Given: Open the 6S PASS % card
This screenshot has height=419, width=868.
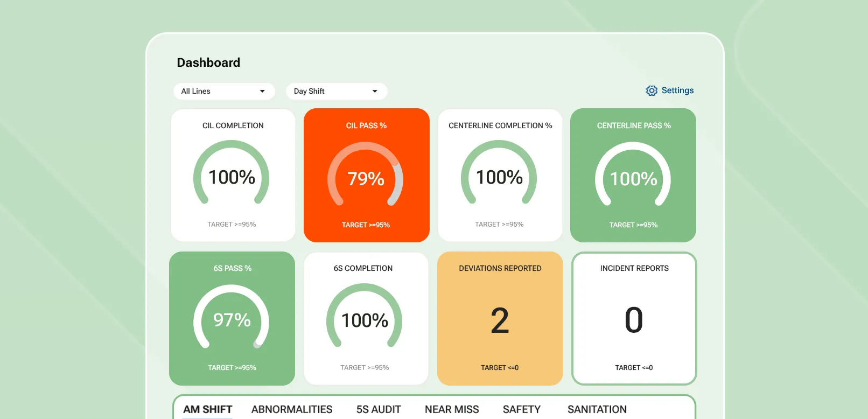Looking at the screenshot, I should pos(232,318).
